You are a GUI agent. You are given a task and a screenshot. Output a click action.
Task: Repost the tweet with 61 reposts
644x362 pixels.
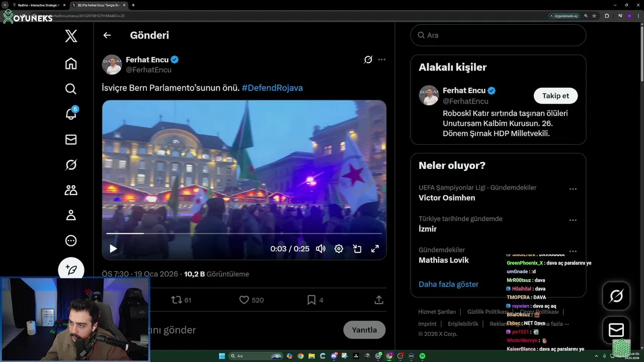(x=181, y=300)
